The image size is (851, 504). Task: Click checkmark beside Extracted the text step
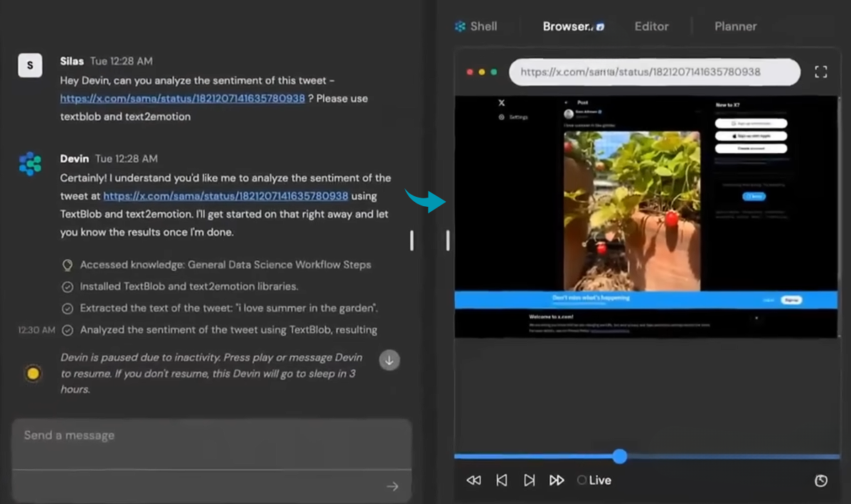pos(68,309)
